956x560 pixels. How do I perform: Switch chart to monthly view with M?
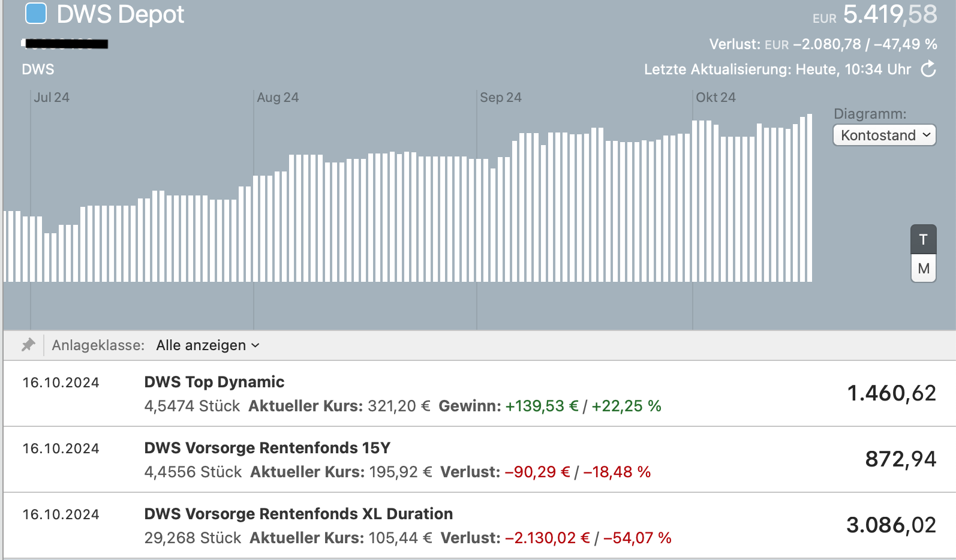click(923, 269)
